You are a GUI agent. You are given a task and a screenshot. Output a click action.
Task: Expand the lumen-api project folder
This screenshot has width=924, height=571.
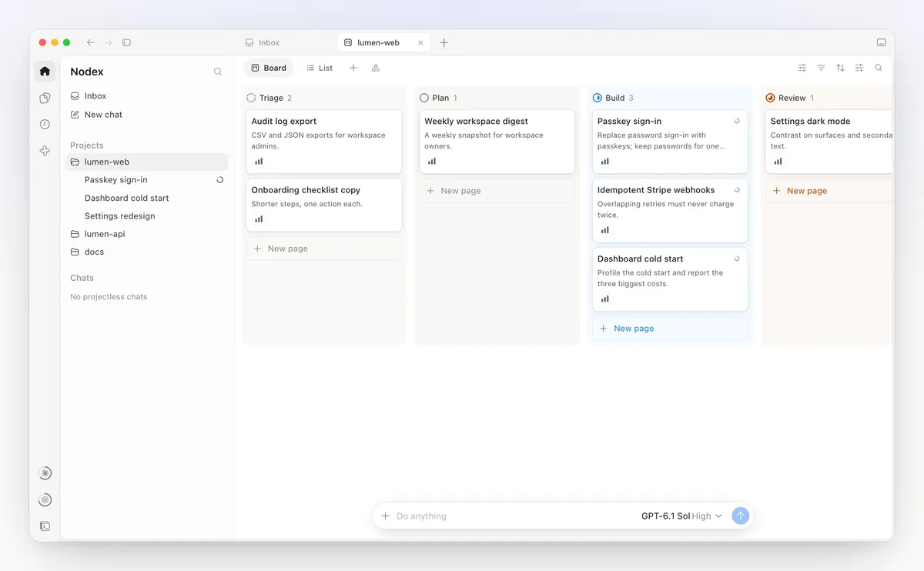pyautogui.click(x=146, y=234)
